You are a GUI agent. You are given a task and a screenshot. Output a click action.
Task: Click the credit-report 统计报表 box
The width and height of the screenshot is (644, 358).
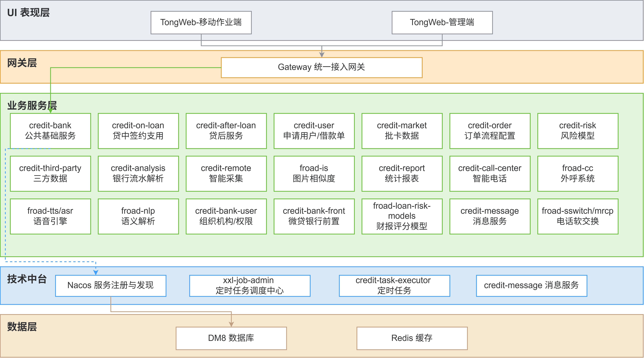click(402, 174)
